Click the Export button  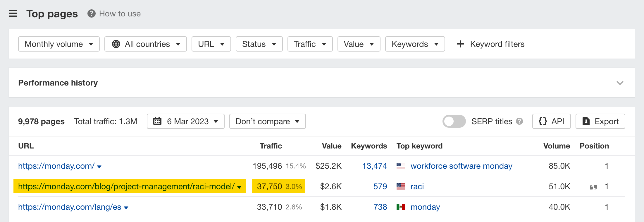pyautogui.click(x=600, y=121)
